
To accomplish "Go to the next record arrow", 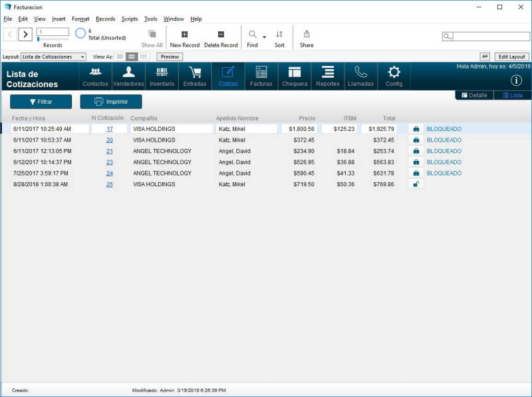I will coord(25,35).
